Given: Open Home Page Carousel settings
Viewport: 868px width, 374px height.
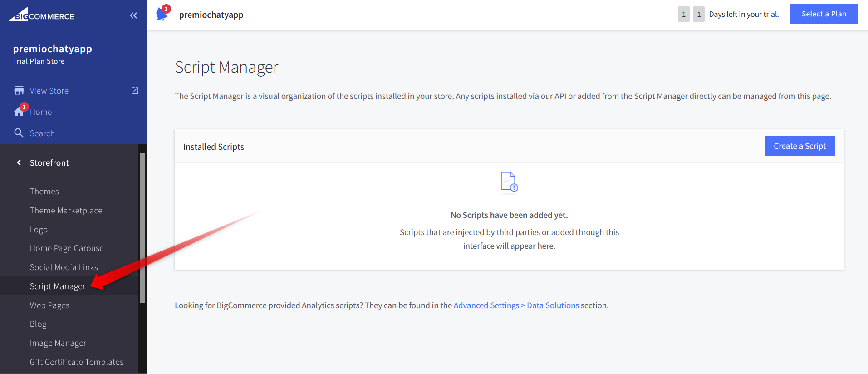Looking at the screenshot, I should click(68, 248).
